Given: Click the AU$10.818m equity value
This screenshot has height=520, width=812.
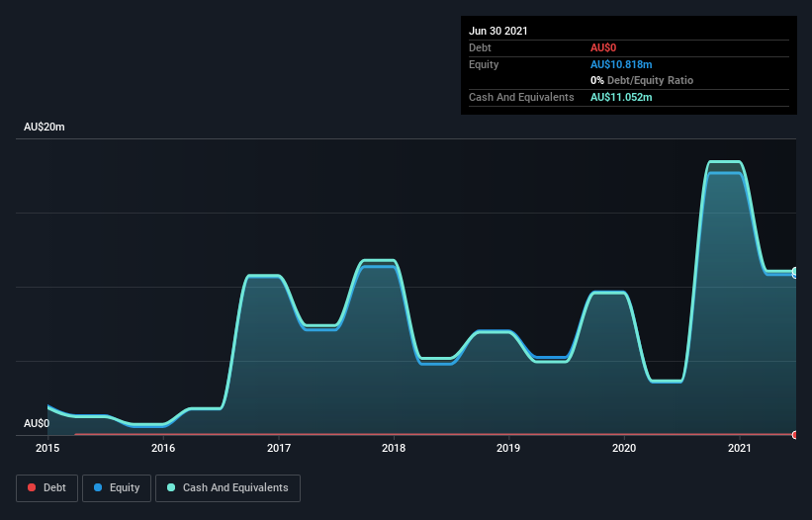Looking at the screenshot, I should click(621, 64).
